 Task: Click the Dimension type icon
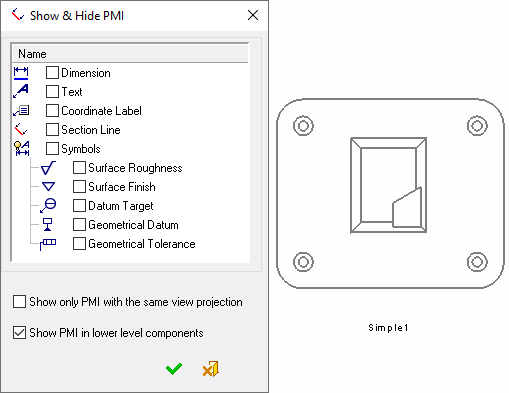pos(21,73)
